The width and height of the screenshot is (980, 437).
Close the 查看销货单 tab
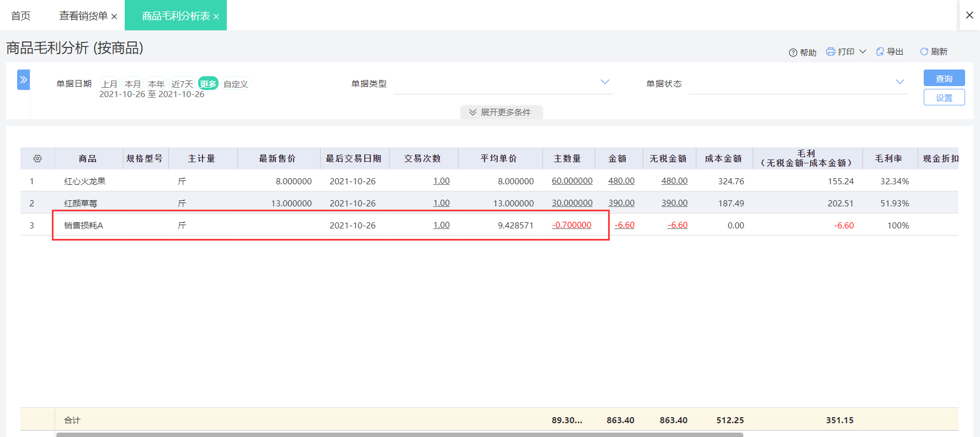click(114, 17)
